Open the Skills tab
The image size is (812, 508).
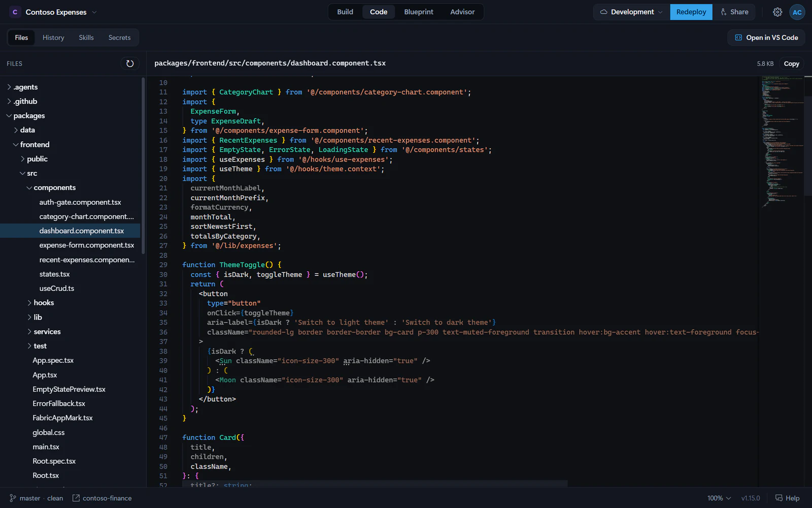pyautogui.click(x=86, y=38)
